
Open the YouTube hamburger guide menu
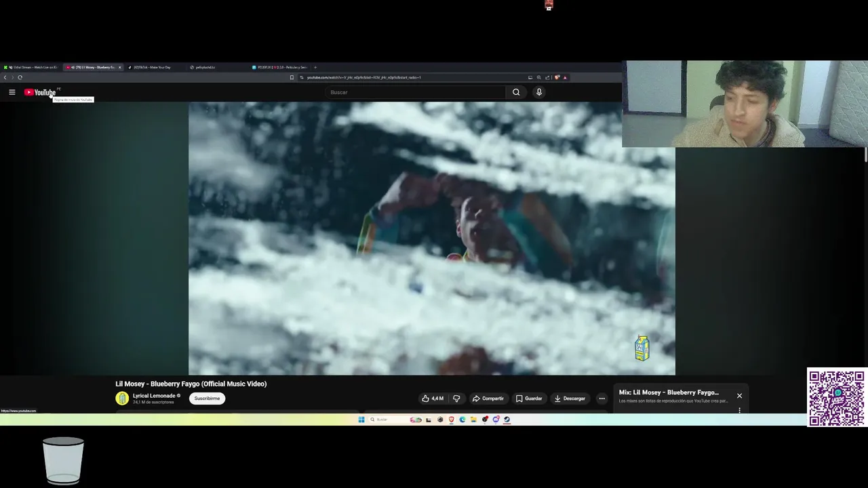[x=12, y=92]
